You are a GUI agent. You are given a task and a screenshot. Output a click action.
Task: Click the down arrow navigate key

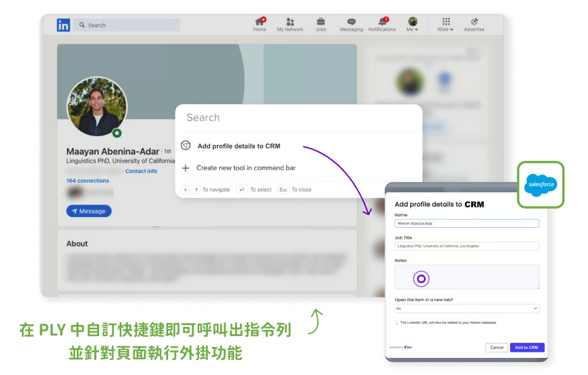(x=185, y=190)
